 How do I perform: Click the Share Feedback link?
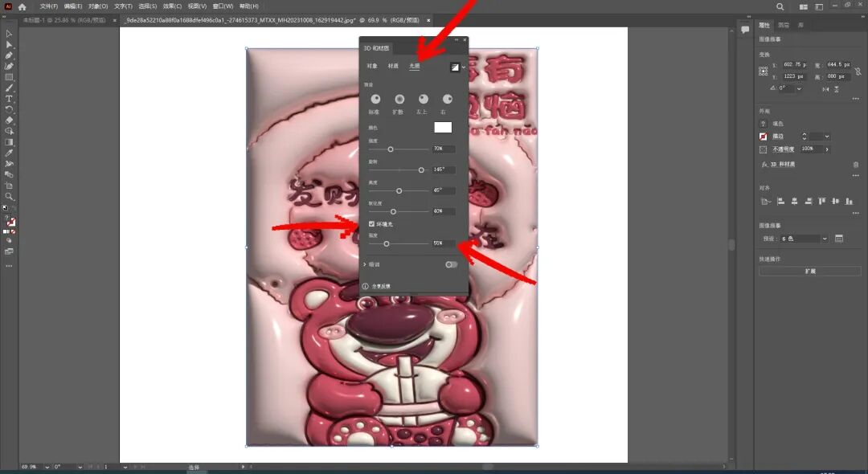click(381, 287)
